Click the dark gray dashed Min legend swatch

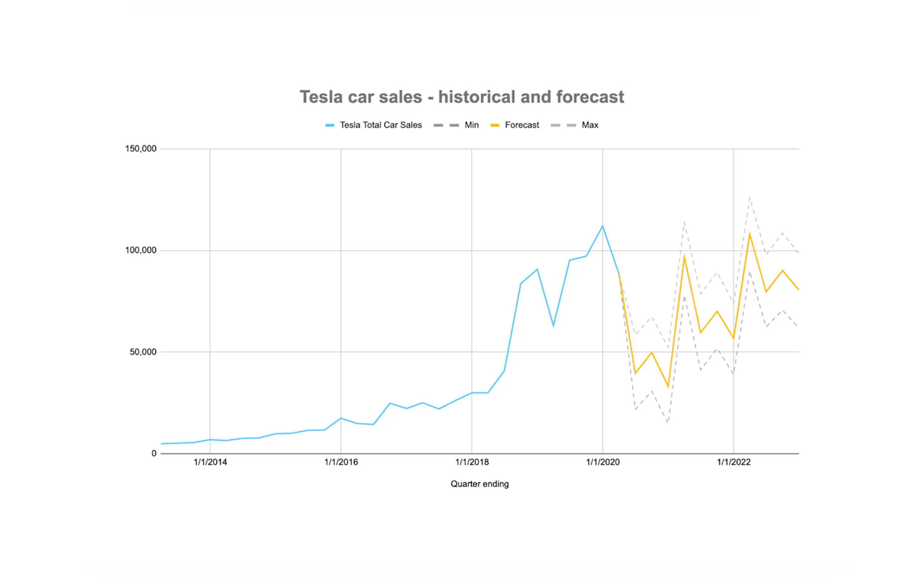[x=446, y=125]
